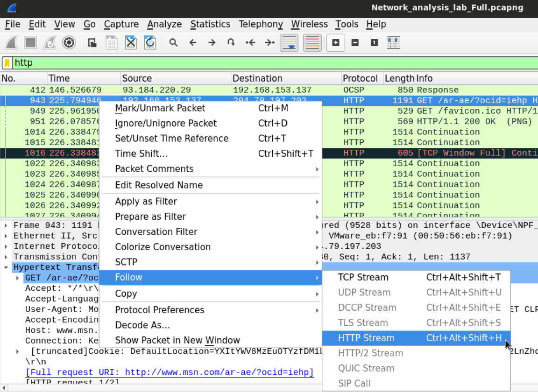The height and width of the screenshot is (392, 538).
Task: Zoom in on the packet text
Action: [x=335, y=43]
